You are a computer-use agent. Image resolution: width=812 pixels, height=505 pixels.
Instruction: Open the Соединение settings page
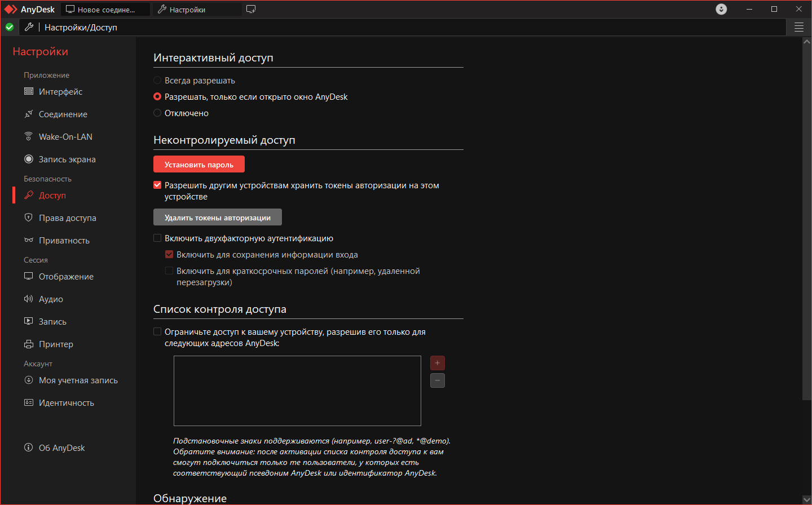point(63,114)
